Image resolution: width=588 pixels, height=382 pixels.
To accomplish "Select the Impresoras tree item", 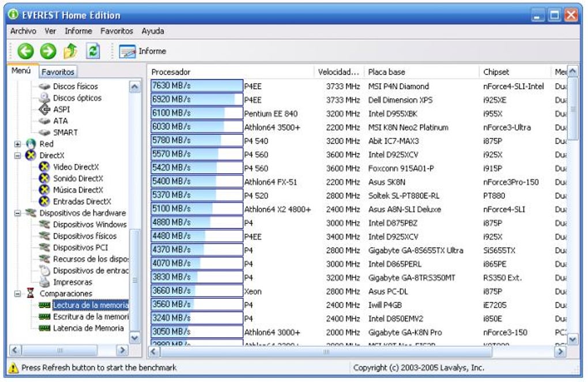I will point(73,282).
